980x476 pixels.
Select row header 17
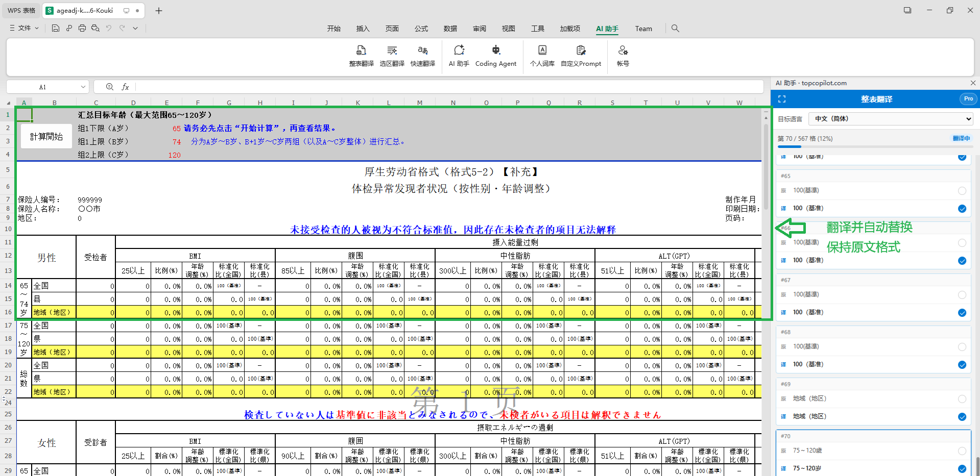coord(8,325)
